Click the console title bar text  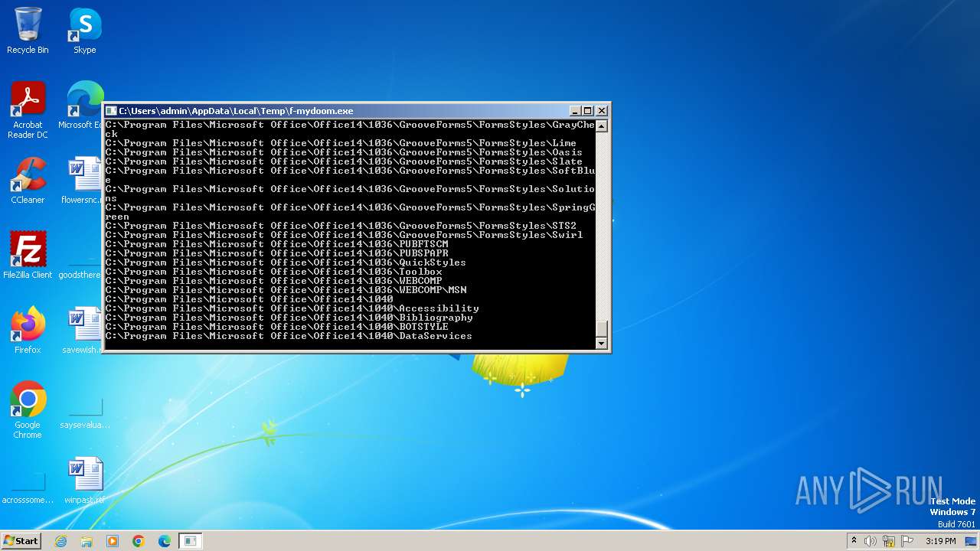coord(236,111)
